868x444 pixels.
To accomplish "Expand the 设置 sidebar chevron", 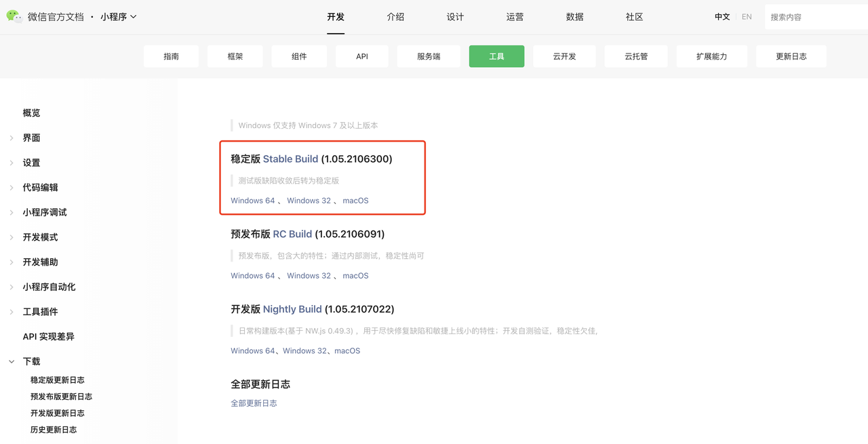I will (12, 163).
